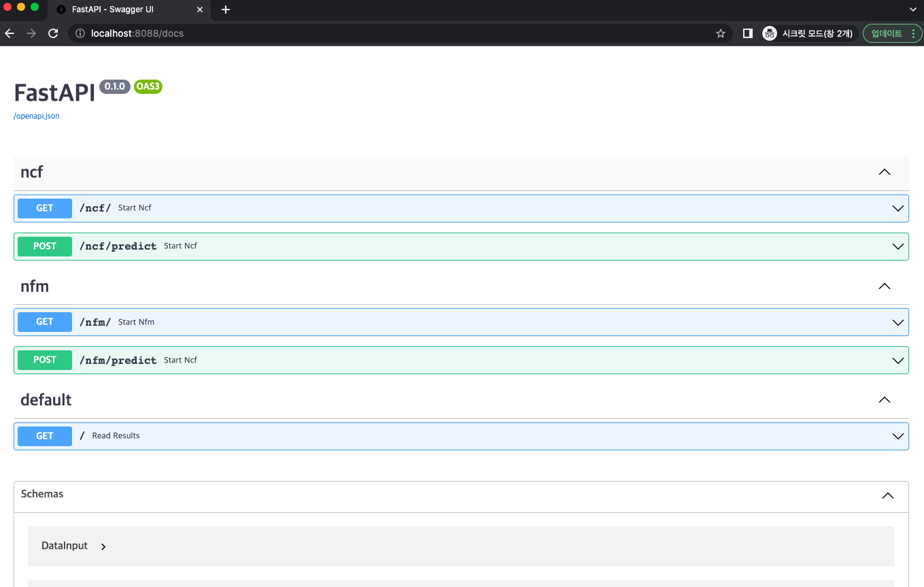Bookmark page with the star icon
The width and height of the screenshot is (924, 587).
pos(721,33)
